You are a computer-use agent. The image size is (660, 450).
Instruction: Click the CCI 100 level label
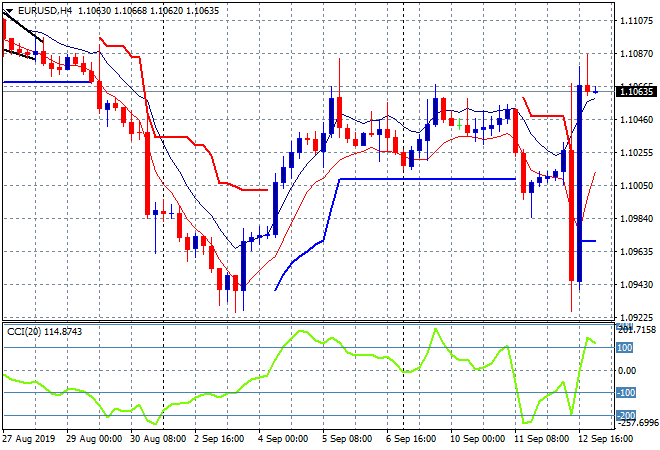[x=623, y=348]
